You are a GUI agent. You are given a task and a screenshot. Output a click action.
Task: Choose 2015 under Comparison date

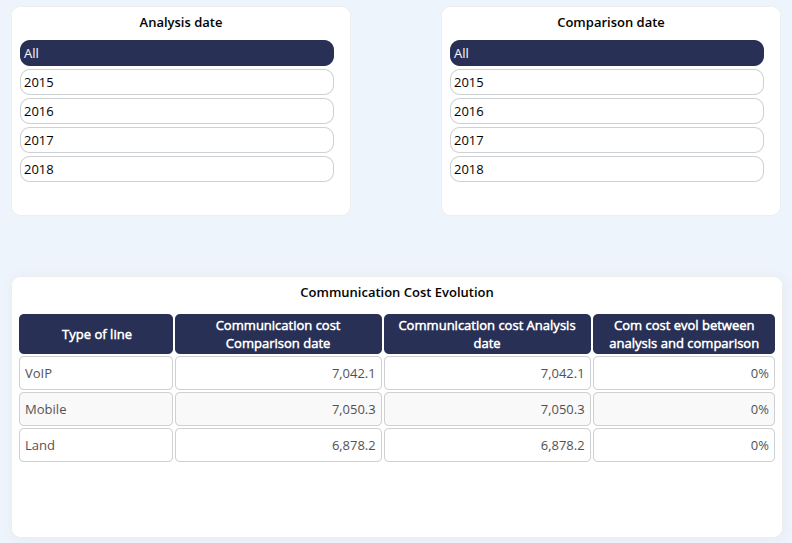click(x=606, y=82)
